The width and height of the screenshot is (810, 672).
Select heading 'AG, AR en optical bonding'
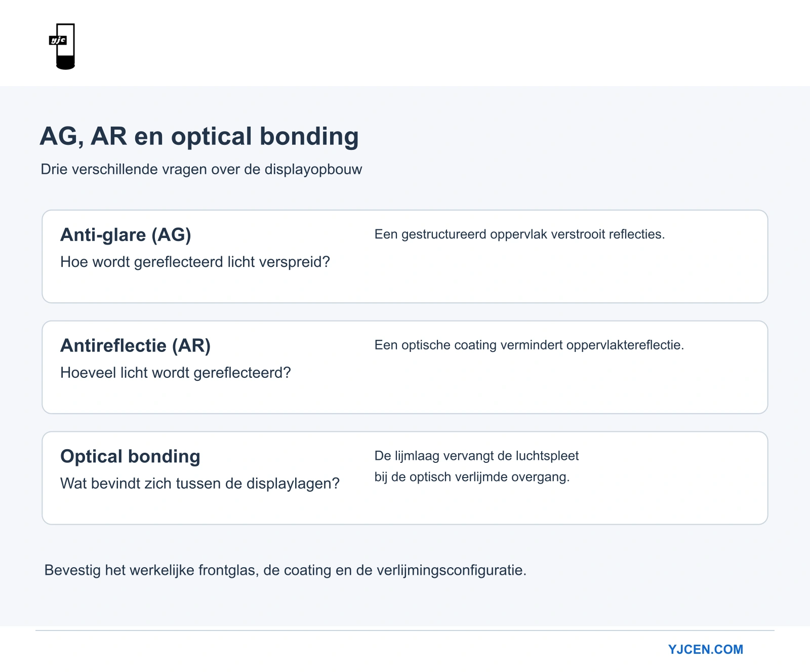click(199, 136)
